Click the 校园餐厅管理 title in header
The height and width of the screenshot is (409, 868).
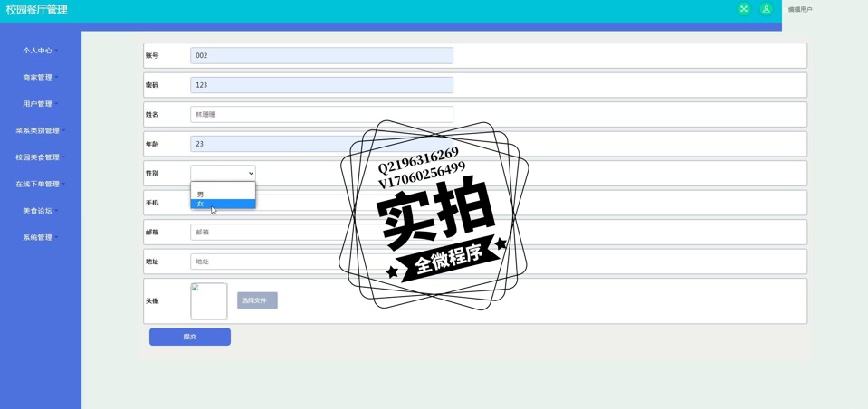[36, 9]
